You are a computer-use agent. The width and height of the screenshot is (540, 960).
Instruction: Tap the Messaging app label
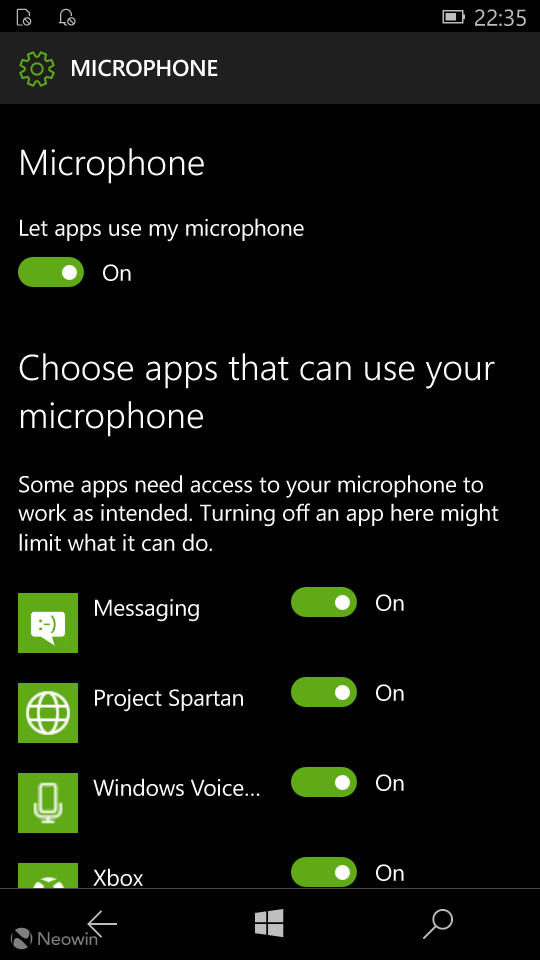146,609
